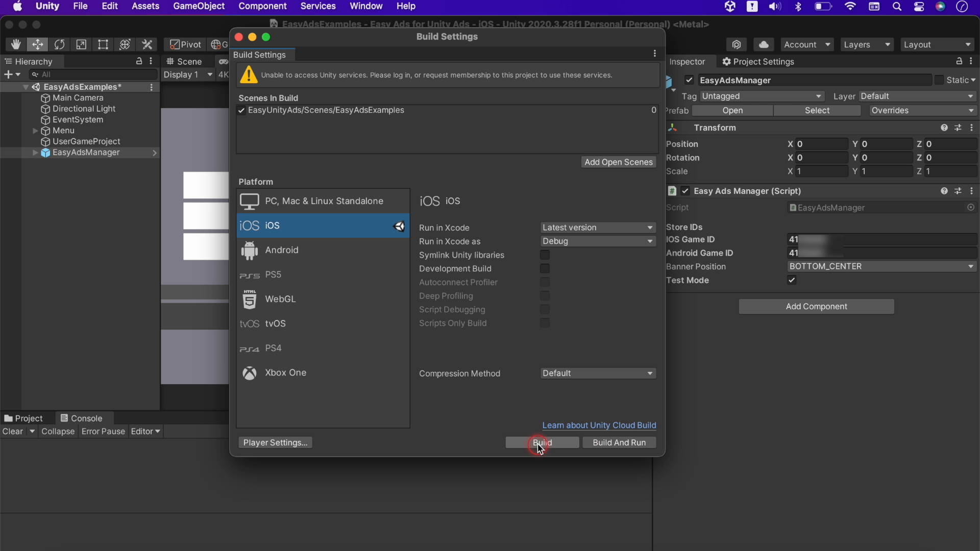Select the Rect tool in toolbar
This screenshot has width=980, height=551.
[x=103, y=44]
